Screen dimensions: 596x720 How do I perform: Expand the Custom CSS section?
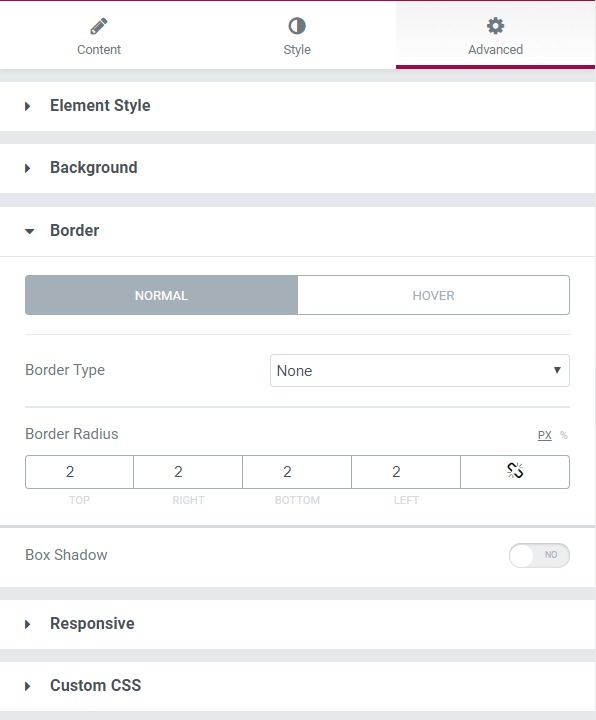click(298, 686)
